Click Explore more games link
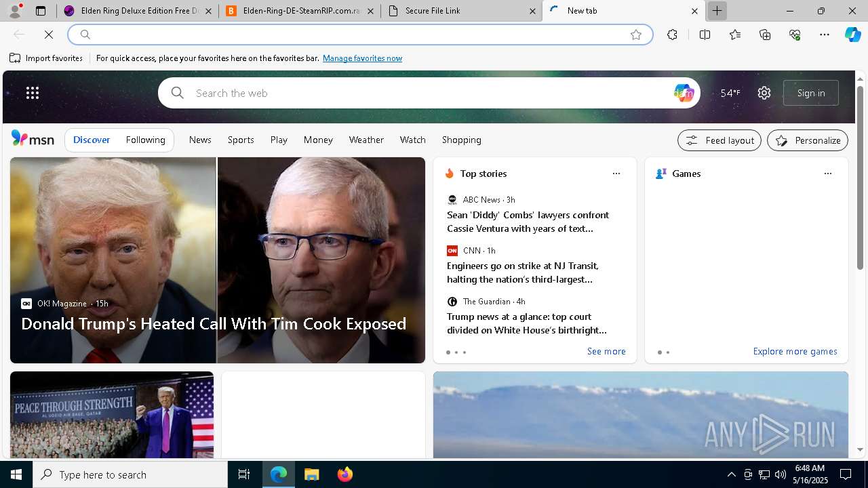The image size is (868, 488). [795, 351]
